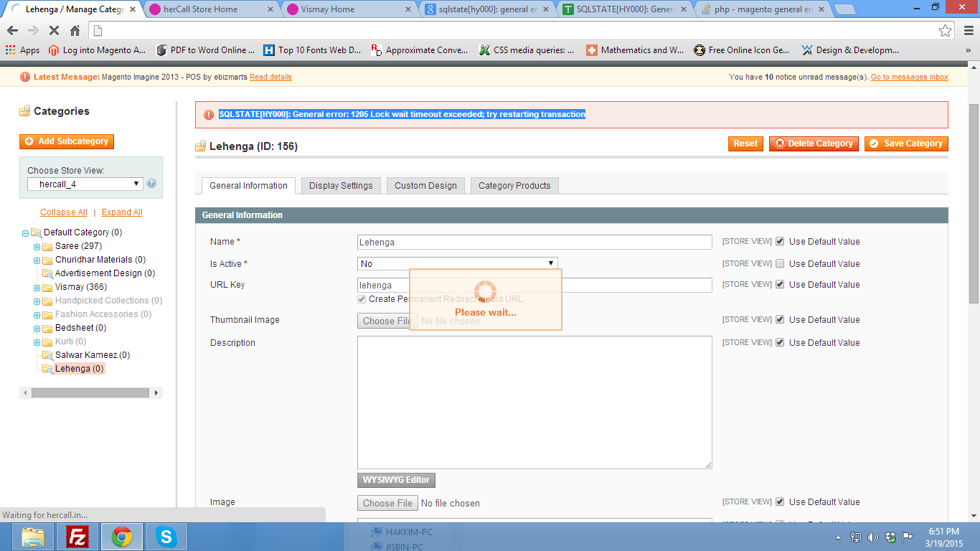980x551 pixels.
Task: Close the herCall Store Home tab
Action: pyautogui.click(x=271, y=9)
